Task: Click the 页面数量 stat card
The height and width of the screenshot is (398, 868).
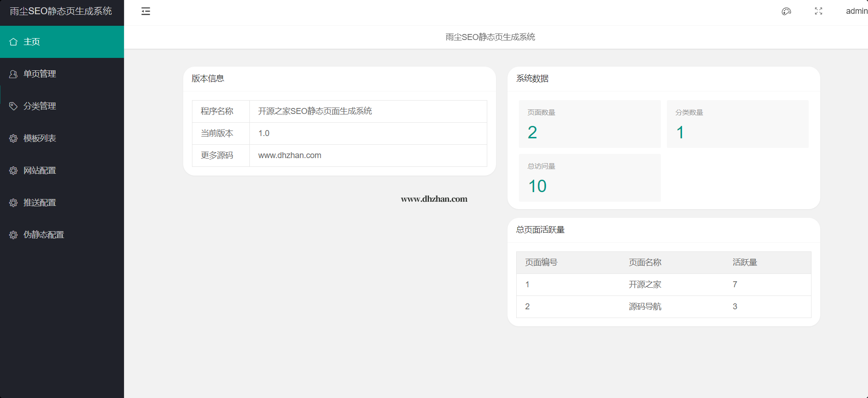Action: point(589,124)
